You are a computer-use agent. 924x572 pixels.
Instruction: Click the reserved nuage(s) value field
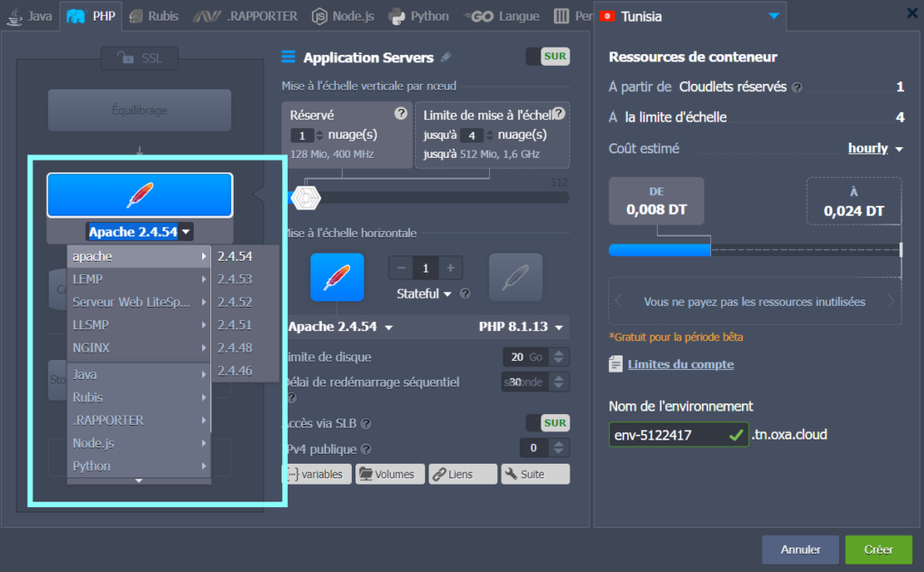[x=302, y=135]
